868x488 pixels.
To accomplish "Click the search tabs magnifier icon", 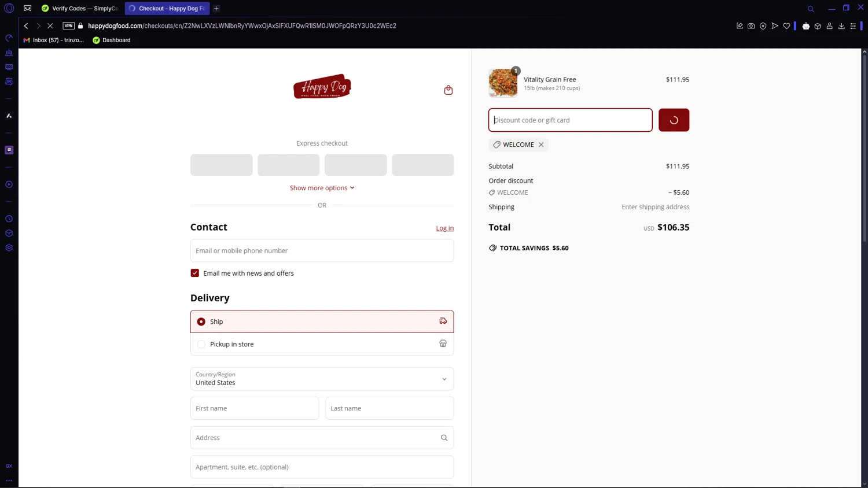I will [x=811, y=9].
